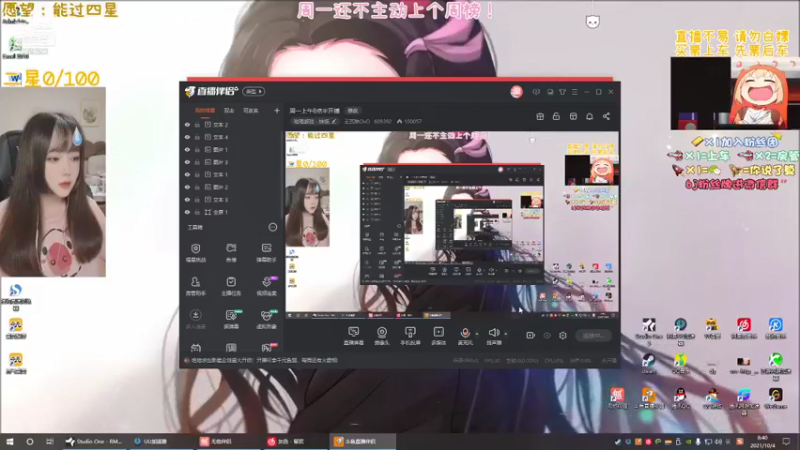The width and height of the screenshot is (800, 450).
Task: Open the Windows Start menu
Action: coord(10,441)
